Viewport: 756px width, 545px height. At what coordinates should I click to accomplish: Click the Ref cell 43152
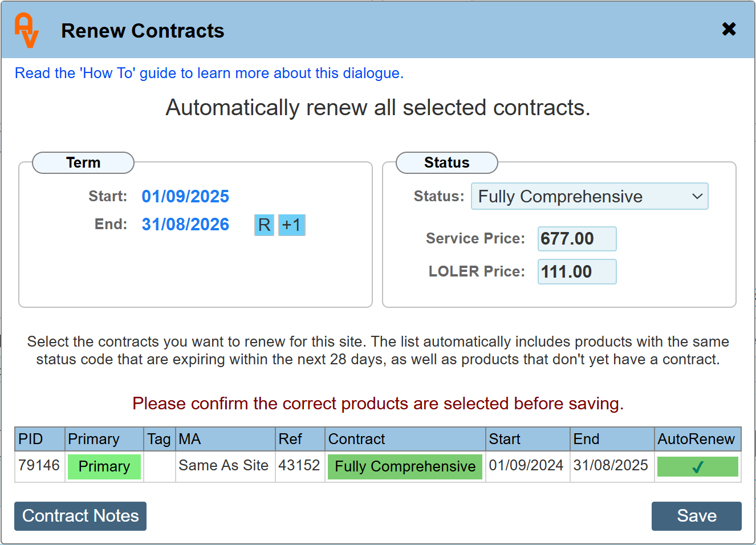coord(299,466)
